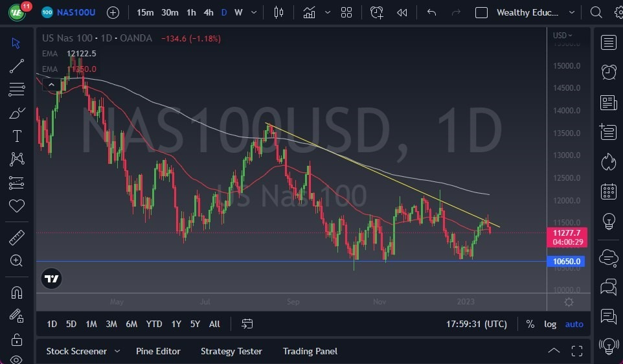Hide all drawings with eye icon
Image resolution: width=623 pixels, height=364 pixels.
(x=16, y=359)
